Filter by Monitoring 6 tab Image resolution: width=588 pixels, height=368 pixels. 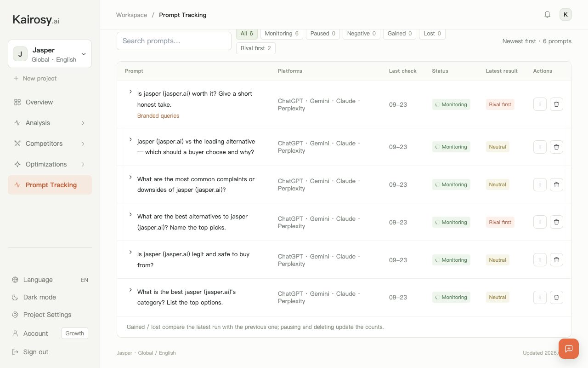pyautogui.click(x=282, y=34)
